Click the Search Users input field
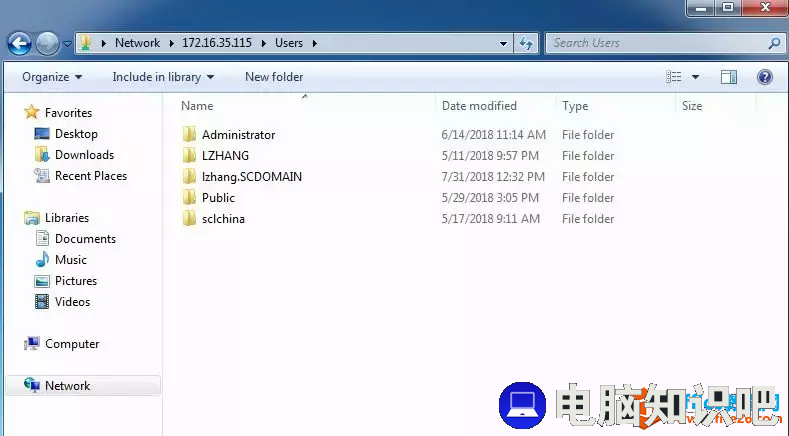The width and height of the screenshot is (789, 436). click(655, 43)
